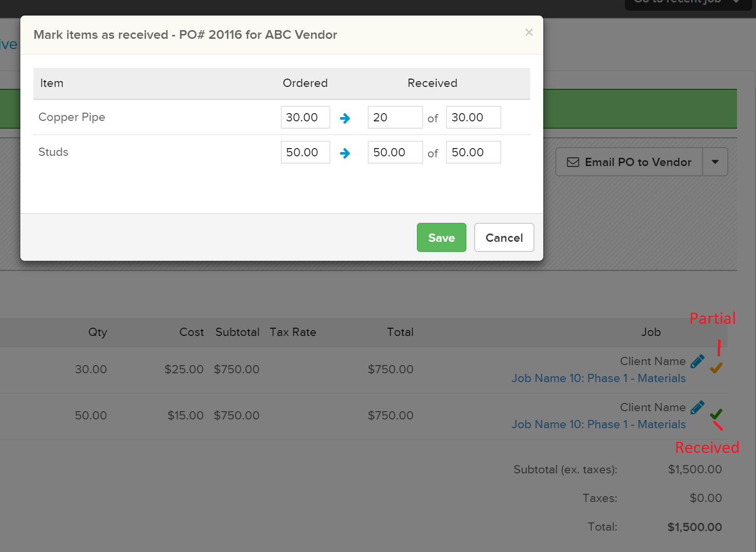Click the Cancel button in dialog
Screen dimensions: 756x552
504,237
